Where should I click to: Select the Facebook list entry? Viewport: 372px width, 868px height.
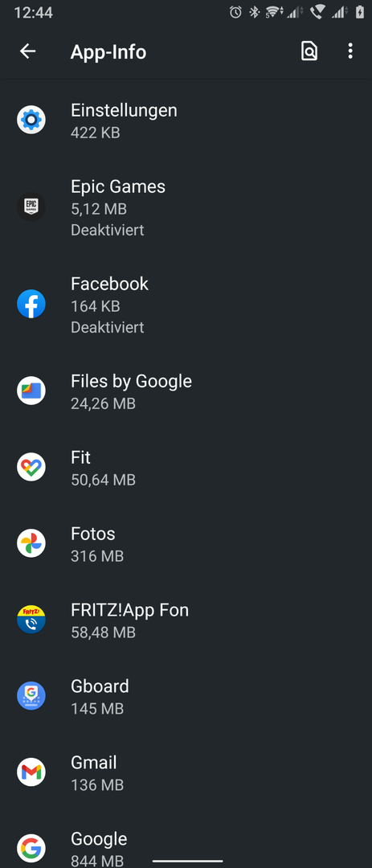pyautogui.click(x=186, y=304)
